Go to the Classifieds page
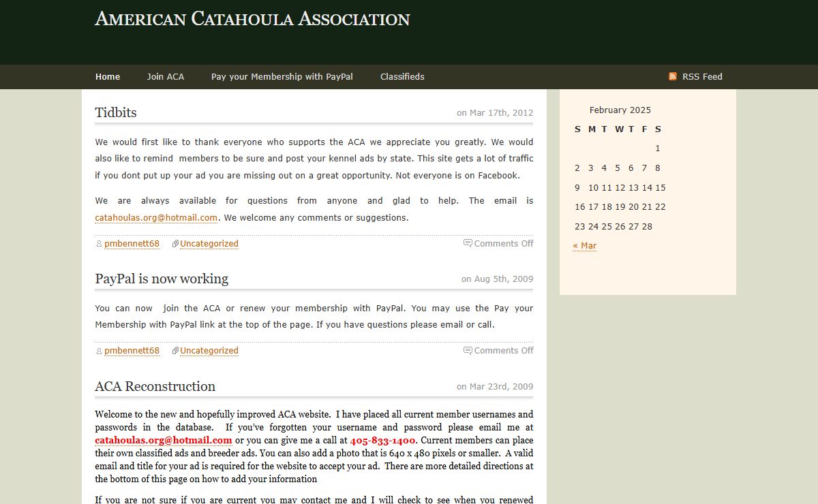Screen dimensions: 818x504 click(x=402, y=76)
